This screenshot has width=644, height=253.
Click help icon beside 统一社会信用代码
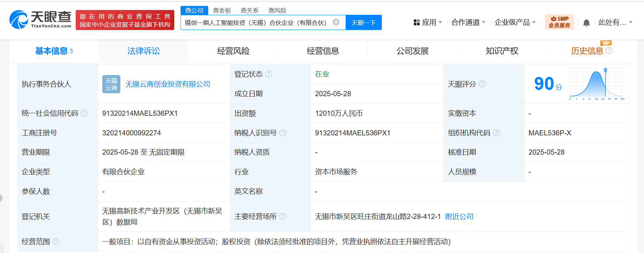84,113
